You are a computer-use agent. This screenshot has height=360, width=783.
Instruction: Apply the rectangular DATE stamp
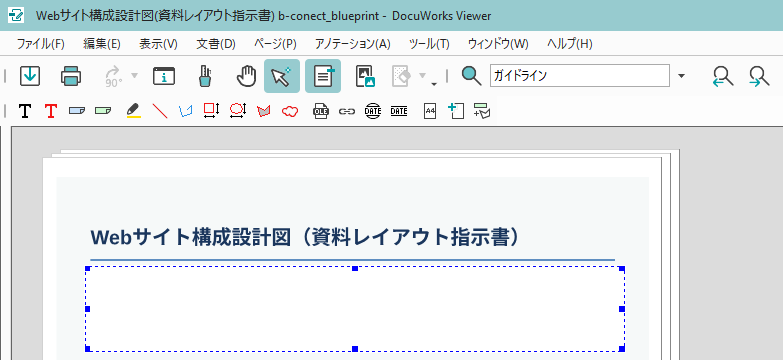[x=399, y=111]
